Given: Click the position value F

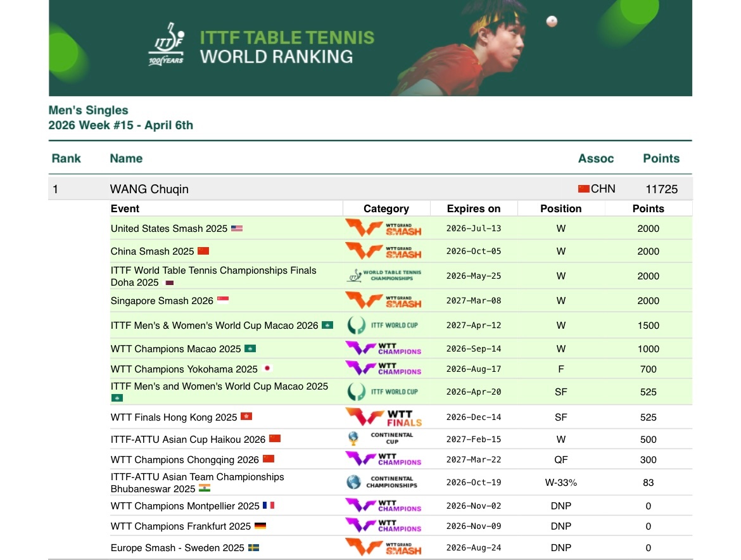Looking at the screenshot, I should pyautogui.click(x=561, y=369).
